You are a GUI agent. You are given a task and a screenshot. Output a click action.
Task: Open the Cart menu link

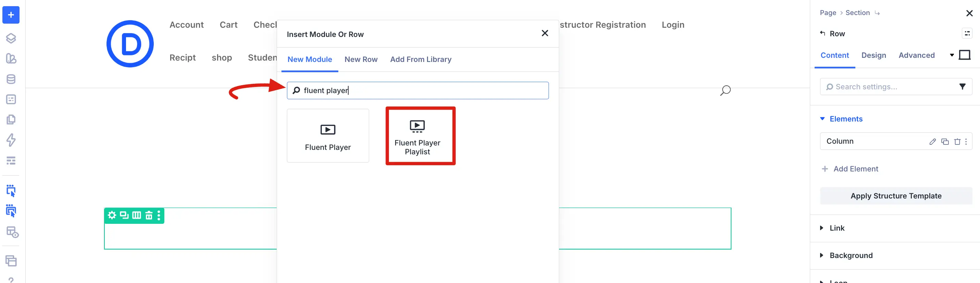point(229,25)
